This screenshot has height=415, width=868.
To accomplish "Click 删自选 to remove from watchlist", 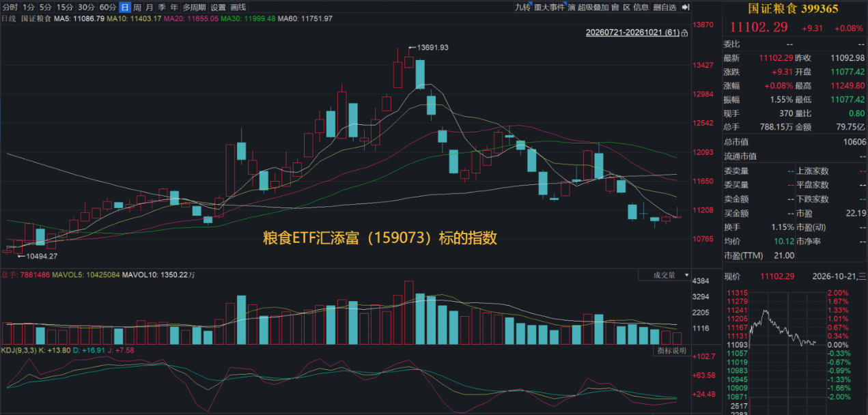I will click(664, 8).
